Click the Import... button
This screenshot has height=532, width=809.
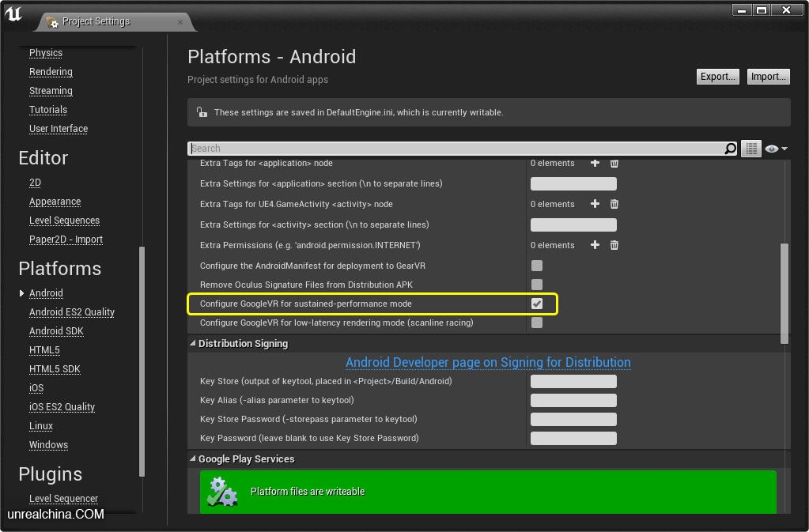768,77
